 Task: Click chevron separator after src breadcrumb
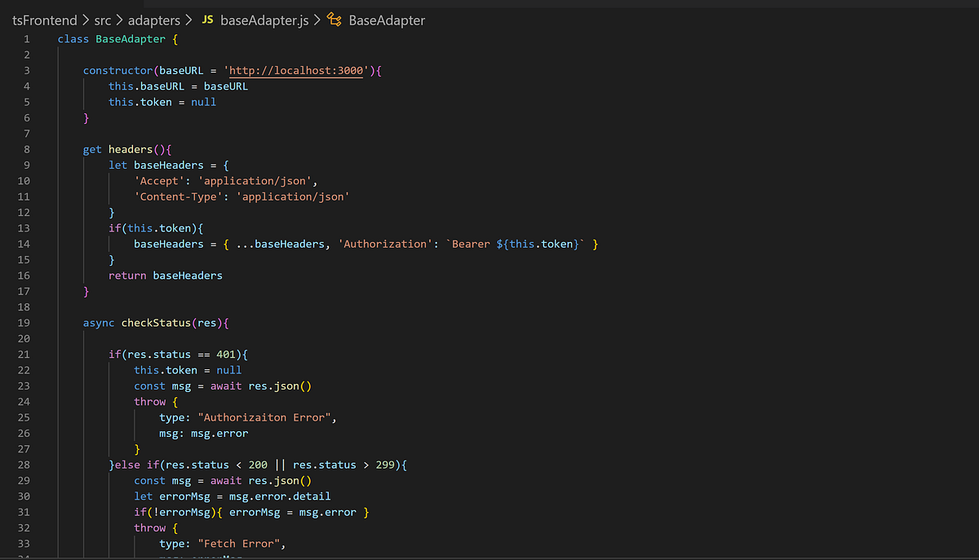118,20
